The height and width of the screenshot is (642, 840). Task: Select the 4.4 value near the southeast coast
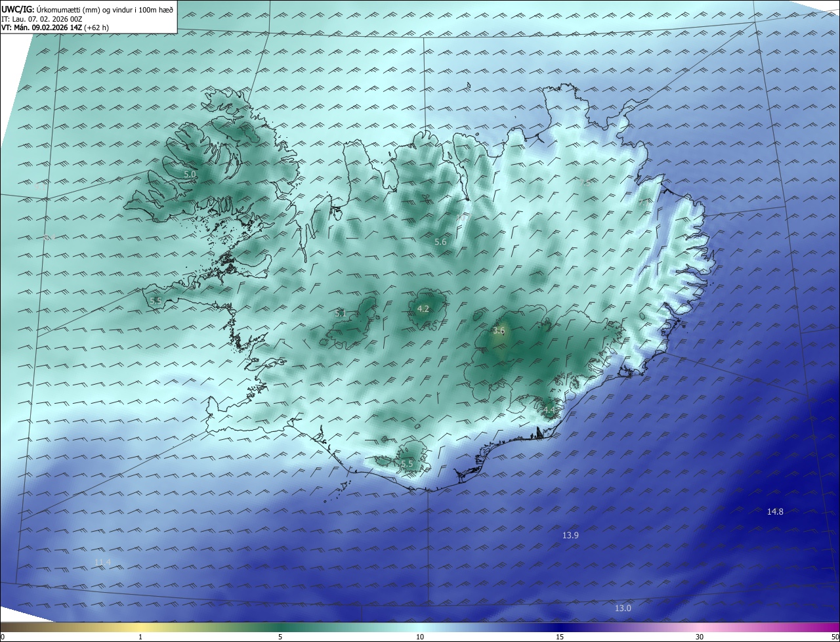pos(549,410)
